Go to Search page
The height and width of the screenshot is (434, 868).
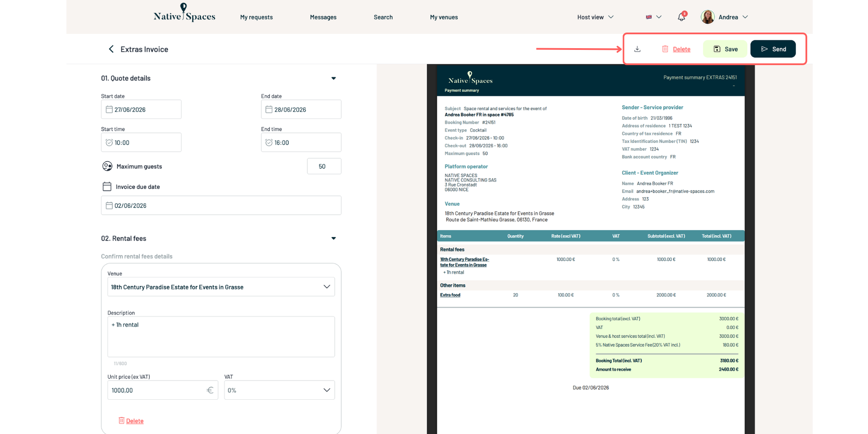tap(383, 17)
